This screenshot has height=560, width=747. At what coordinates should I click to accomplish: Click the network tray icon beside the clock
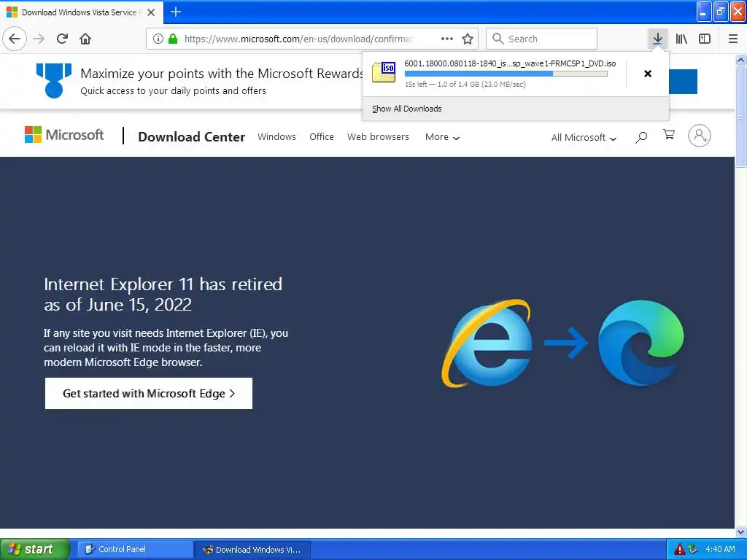click(x=693, y=549)
